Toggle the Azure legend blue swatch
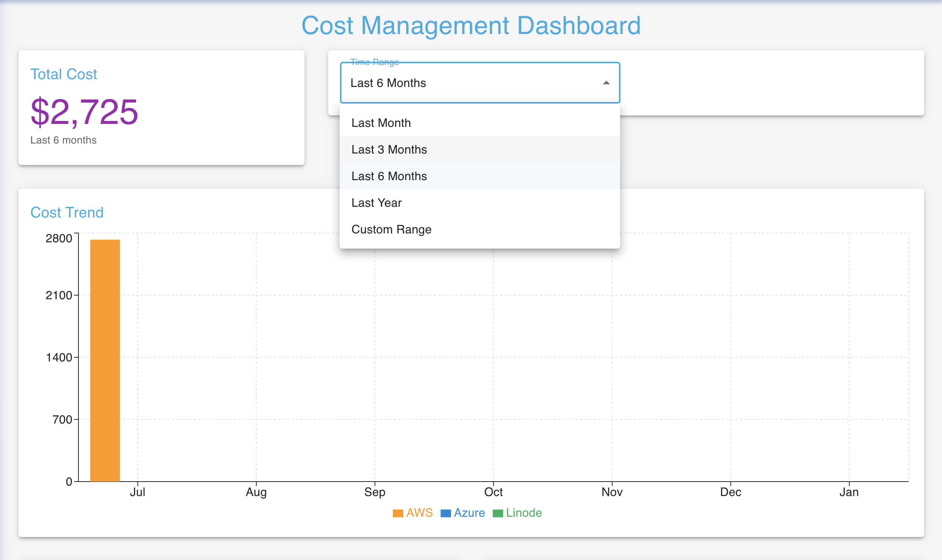This screenshot has width=942, height=560. pyautogui.click(x=445, y=513)
